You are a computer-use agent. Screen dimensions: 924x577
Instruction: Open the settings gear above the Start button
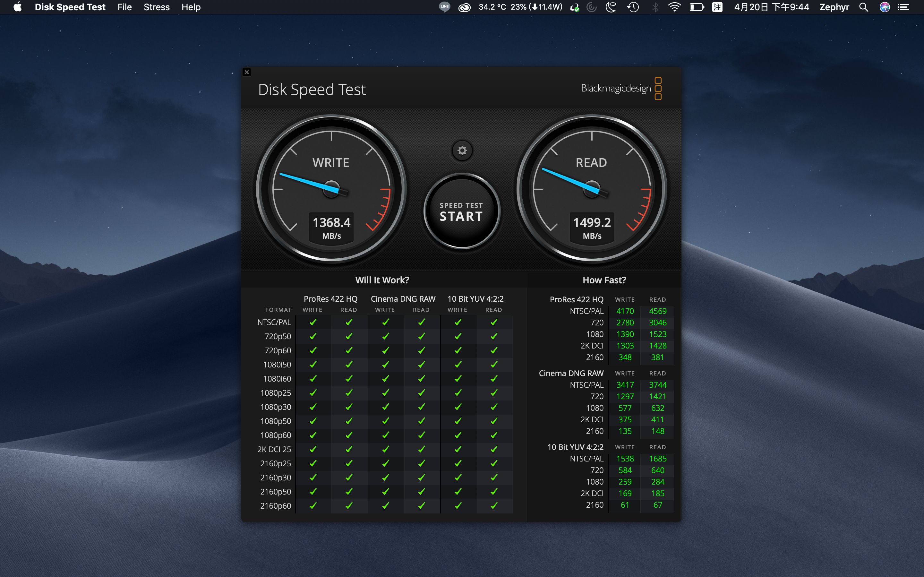coord(462,151)
